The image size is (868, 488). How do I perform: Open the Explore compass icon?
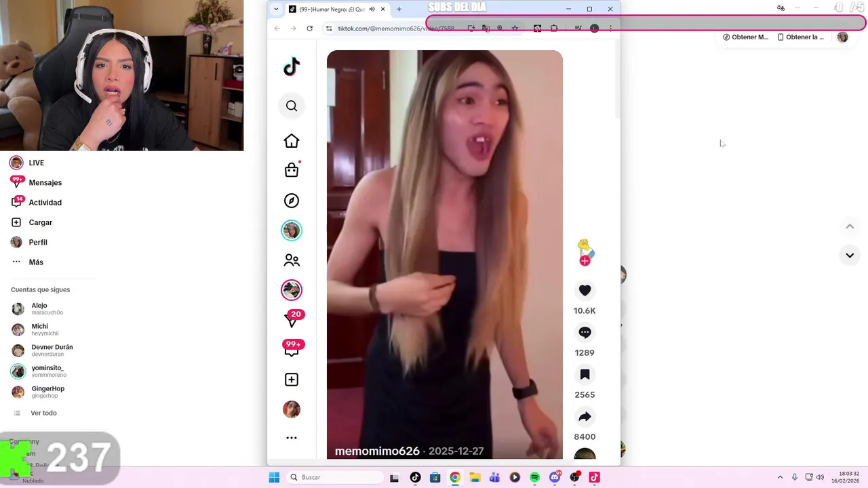tap(292, 201)
